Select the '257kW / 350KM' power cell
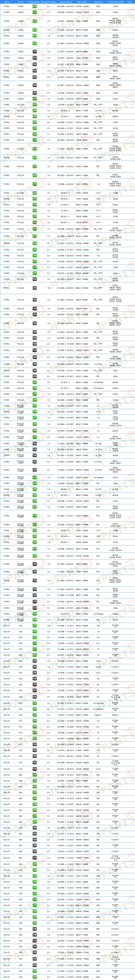The width and height of the screenshot is (135, 980). pyautogui.click(x=82, y=273)
